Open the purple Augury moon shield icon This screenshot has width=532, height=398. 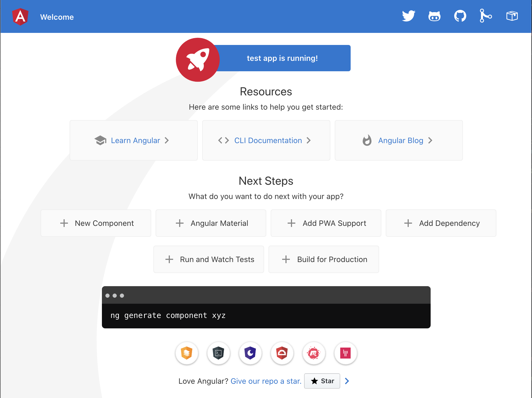coord(250,353)
